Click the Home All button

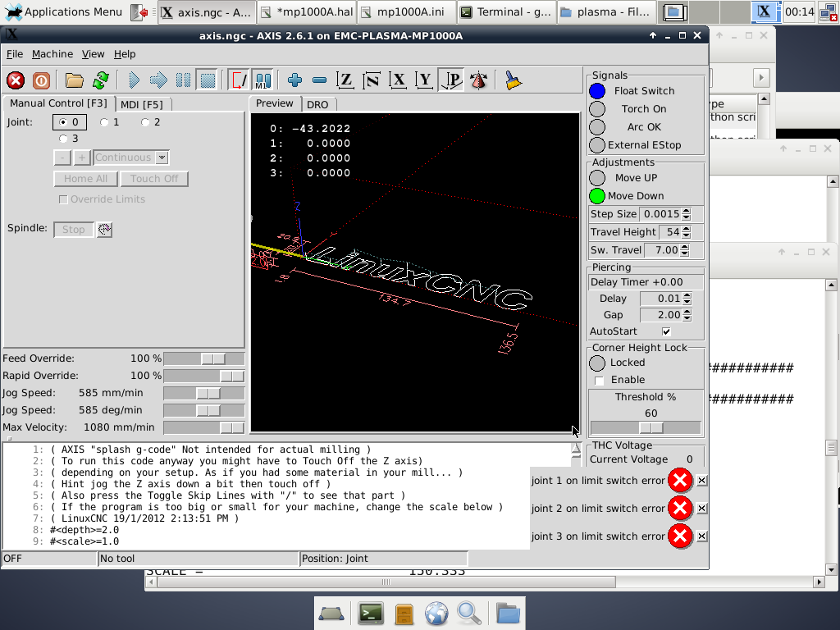85,179
